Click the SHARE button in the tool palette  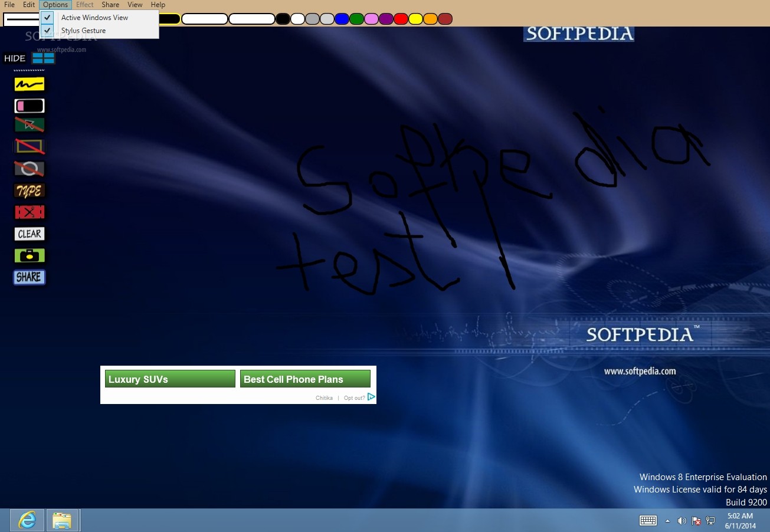pyautogui.click(x=30, y=277)
